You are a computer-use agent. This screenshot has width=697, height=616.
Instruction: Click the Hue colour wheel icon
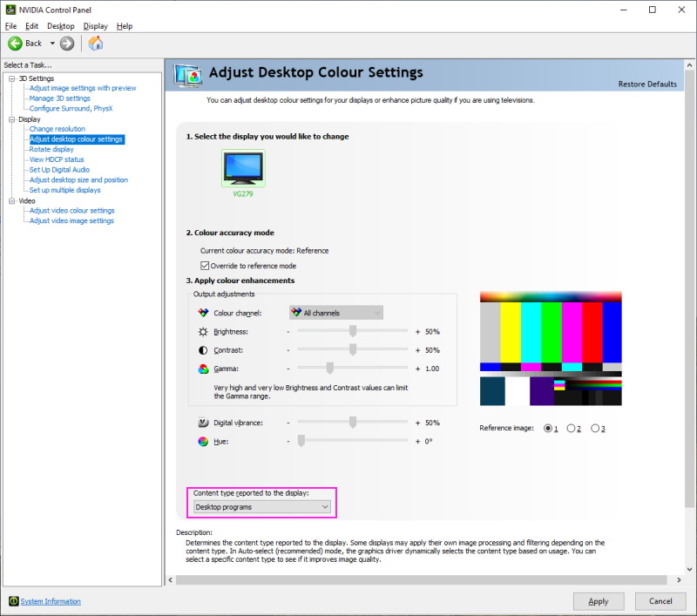click(x=203, y=442)
